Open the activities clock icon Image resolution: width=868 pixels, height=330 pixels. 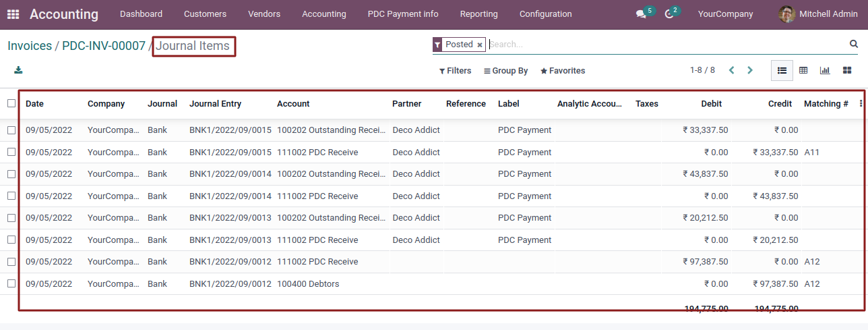click(x=669, y=14)
